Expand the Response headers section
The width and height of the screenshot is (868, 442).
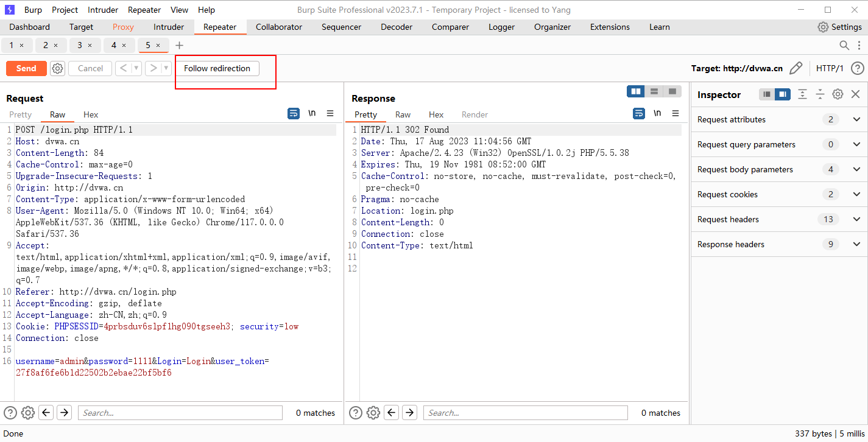[856, 244]
